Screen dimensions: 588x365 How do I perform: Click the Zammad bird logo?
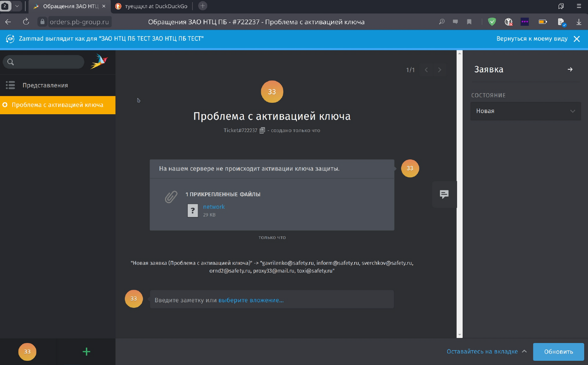click(x=99, y=62)
